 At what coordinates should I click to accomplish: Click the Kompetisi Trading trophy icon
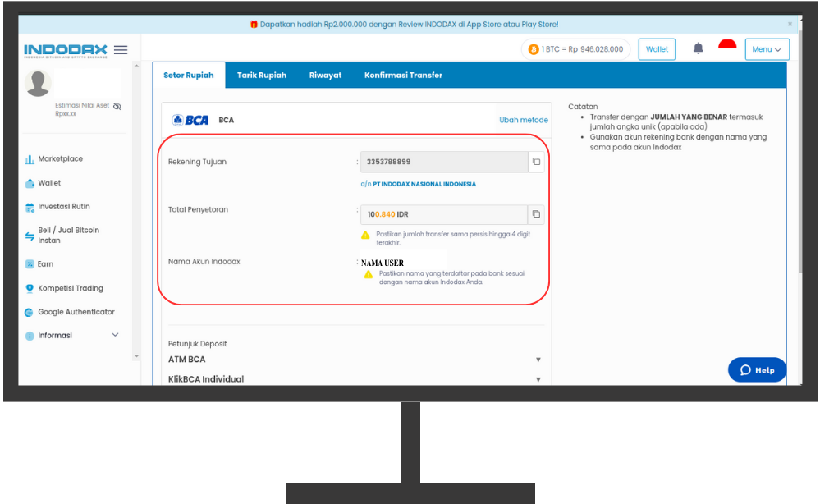pyautogui.click(x=30, y=288)
